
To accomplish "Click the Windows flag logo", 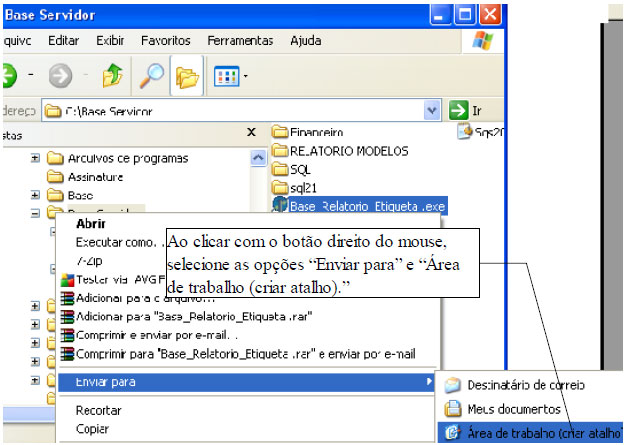I will point(483,41).
